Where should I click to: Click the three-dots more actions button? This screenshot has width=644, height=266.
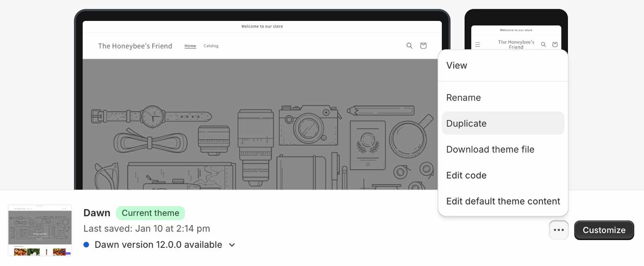[559, 230]
